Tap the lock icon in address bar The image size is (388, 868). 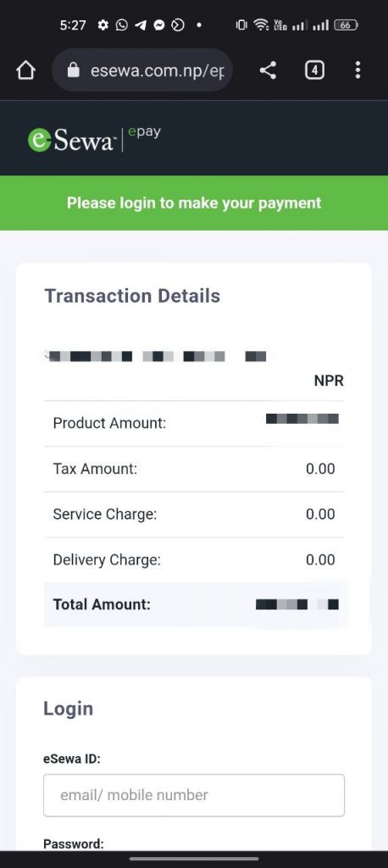73,70
